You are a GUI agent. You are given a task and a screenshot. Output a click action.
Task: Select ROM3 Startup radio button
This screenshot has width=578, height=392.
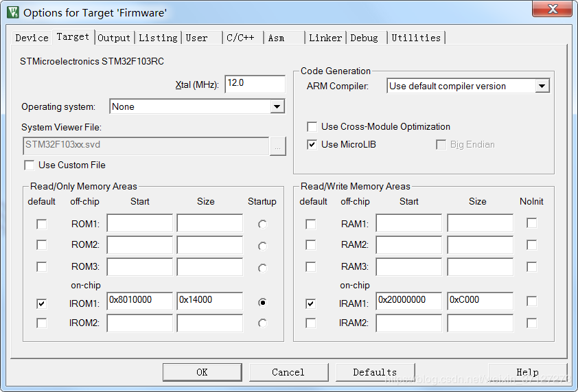coord(262,268)
